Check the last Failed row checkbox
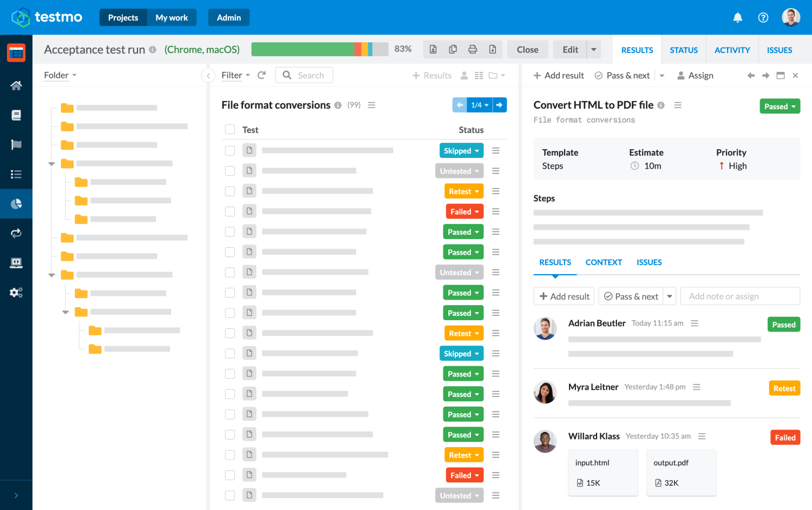This screenshot has height=510, width=812. 230,475
